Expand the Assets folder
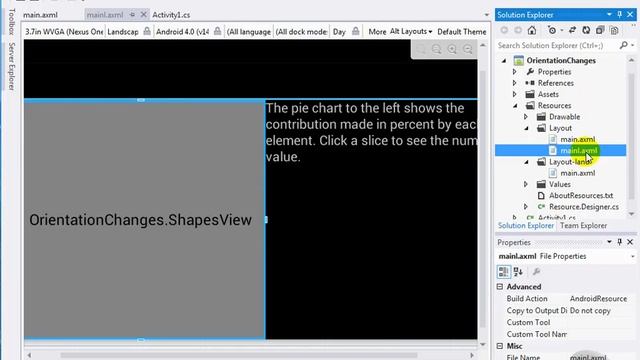This screenshot has height=360, width=640. click(515, 94)
